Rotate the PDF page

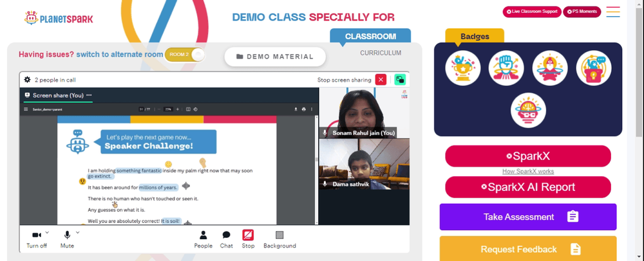click(x=196, y=109)
